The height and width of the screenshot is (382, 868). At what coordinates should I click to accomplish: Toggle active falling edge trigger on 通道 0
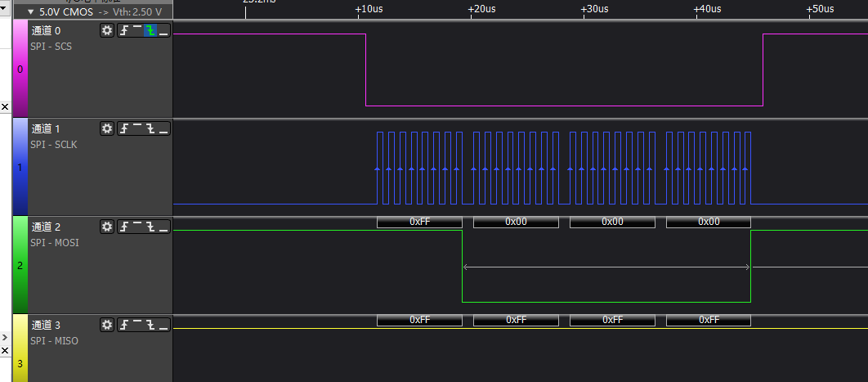[x=150, y=30]
